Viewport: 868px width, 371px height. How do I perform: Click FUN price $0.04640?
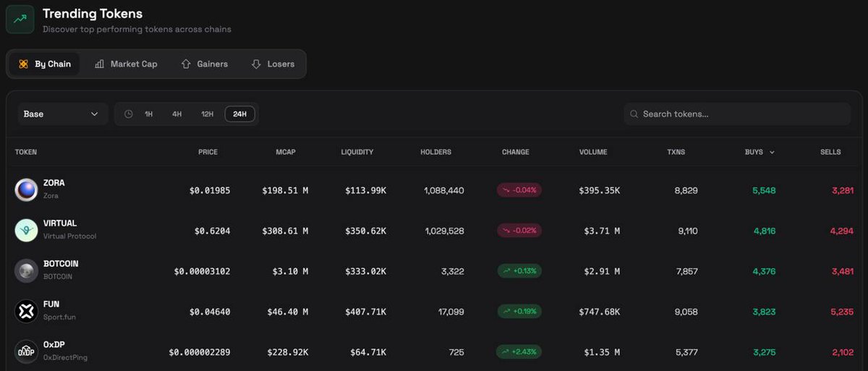tap(210, 312)
